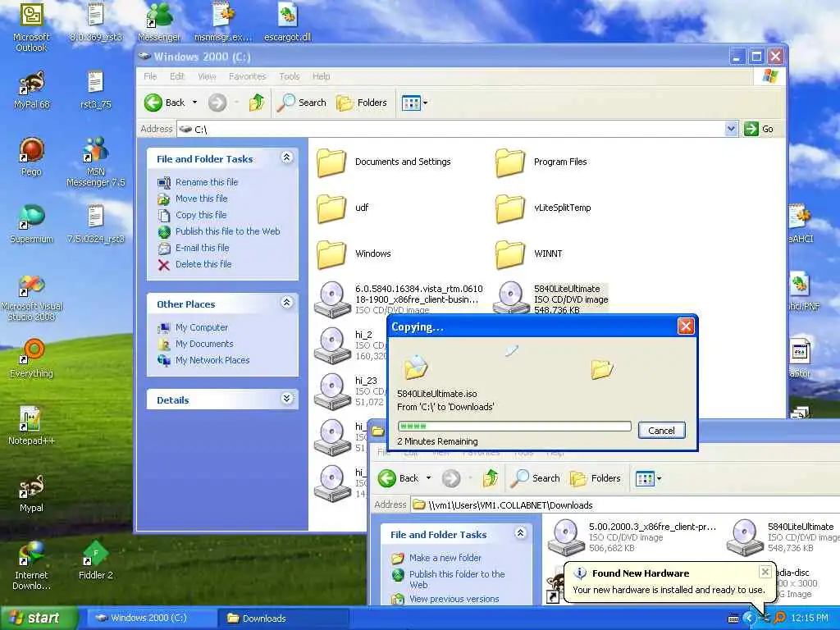Click Move this file link
This screenshot has width=840, height=630.
202,199
